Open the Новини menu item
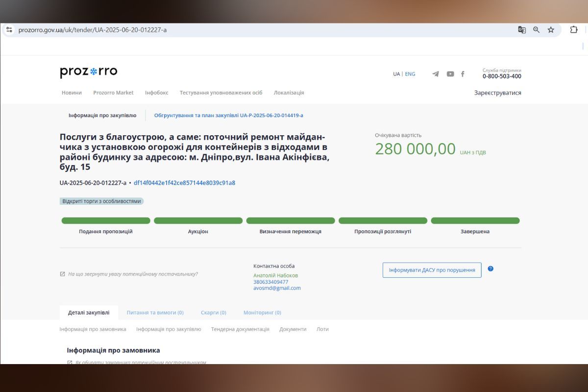 (72, 92)
